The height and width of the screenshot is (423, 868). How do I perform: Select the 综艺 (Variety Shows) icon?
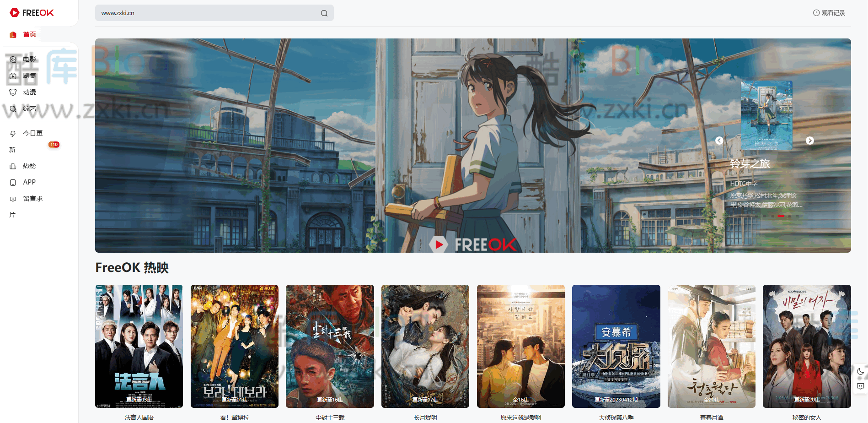13,108
